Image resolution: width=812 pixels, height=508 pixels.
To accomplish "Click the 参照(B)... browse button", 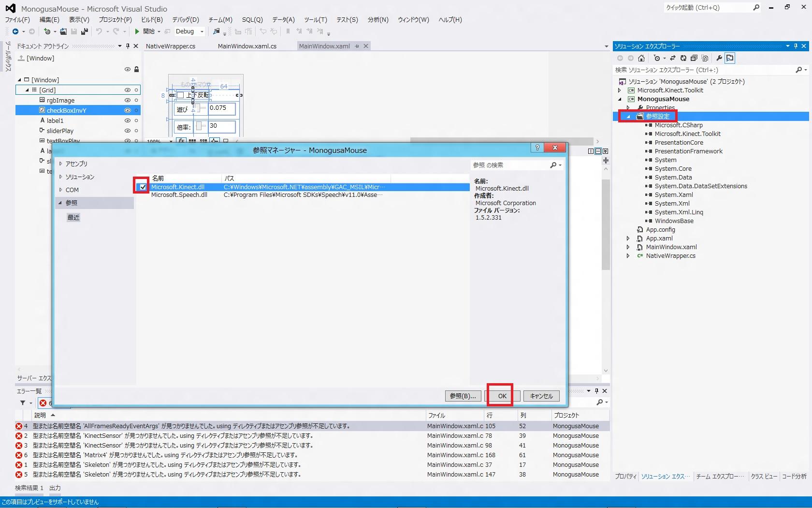I will pos(463,396).
